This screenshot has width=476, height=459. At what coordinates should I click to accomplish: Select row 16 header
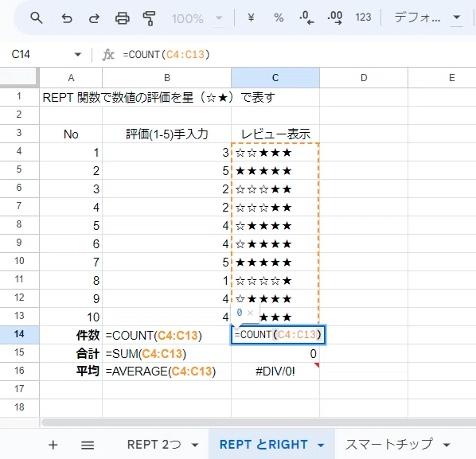(x=19, y=371)
